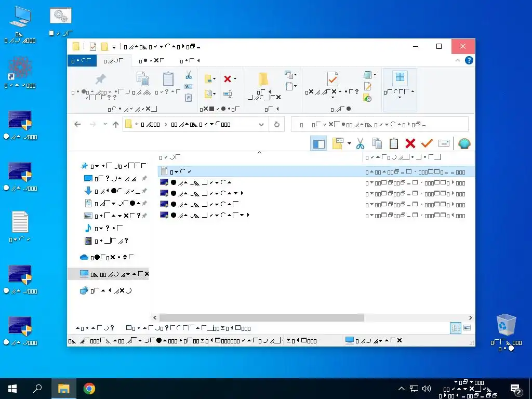Click orange checkmark properties icon in toolbar
This screenshot has height=399, width=532.
click(427, 143)
